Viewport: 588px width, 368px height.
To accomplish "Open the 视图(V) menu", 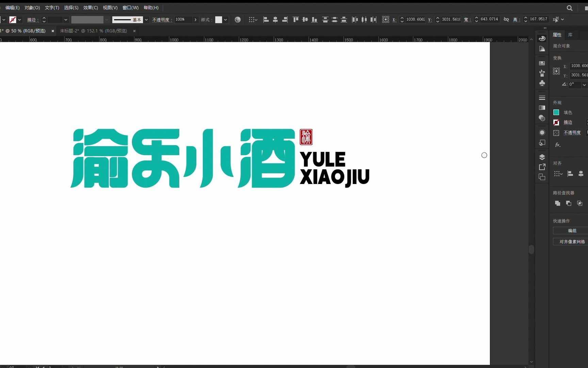I will pyautogui.click(x=110, y=7).
